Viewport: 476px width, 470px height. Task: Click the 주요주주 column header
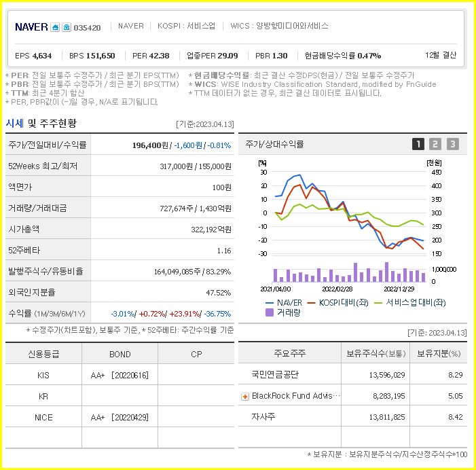(x=290, y=353)
